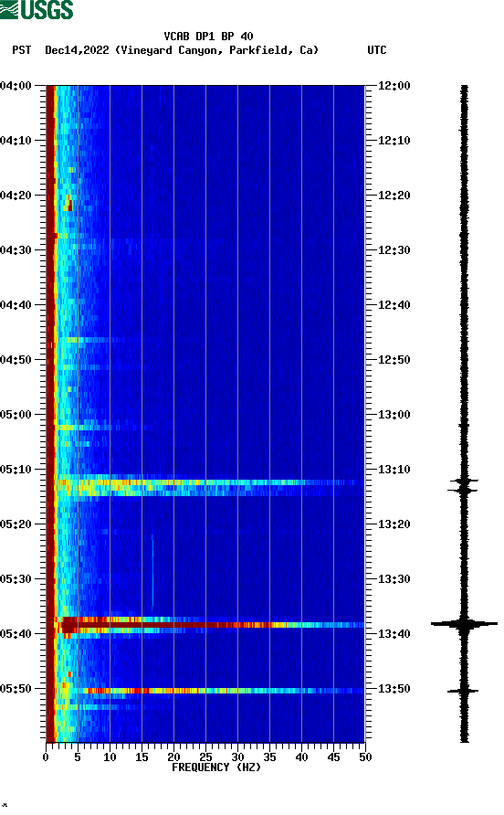Click the '10' frequency axis label
504x815 pixels.
coord(110,757)
